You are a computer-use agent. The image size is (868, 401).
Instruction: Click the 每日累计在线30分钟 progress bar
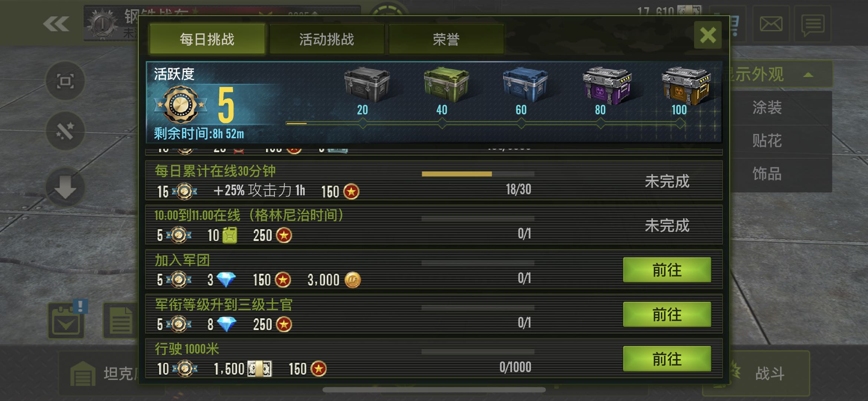click(478, 174)
